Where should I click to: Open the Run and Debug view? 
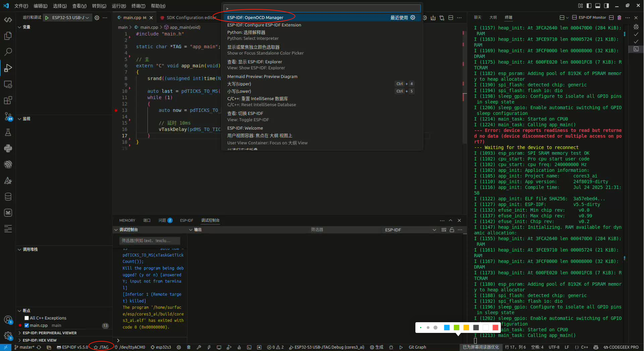(8, 68)
